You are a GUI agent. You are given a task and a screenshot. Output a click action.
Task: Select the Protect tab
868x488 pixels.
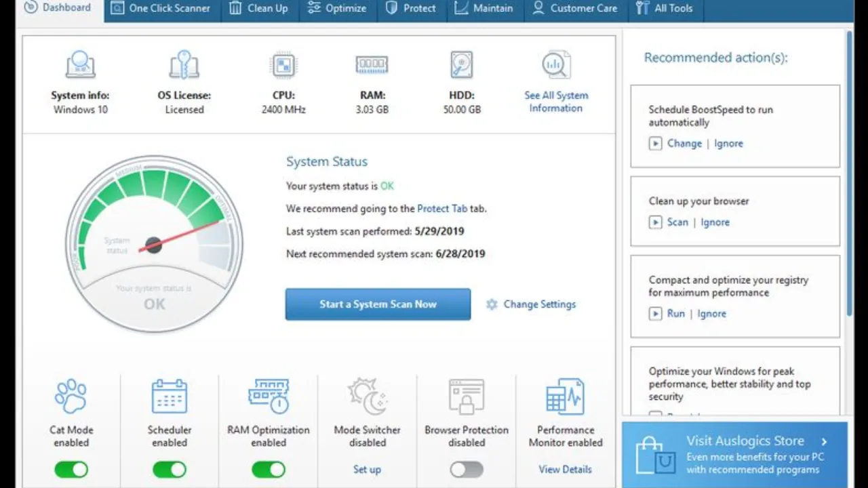(411, 9)
